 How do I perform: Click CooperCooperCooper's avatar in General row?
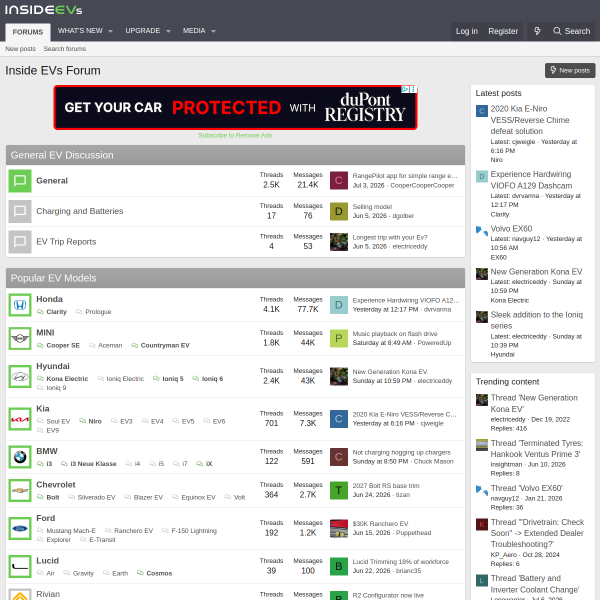[339, 181]
